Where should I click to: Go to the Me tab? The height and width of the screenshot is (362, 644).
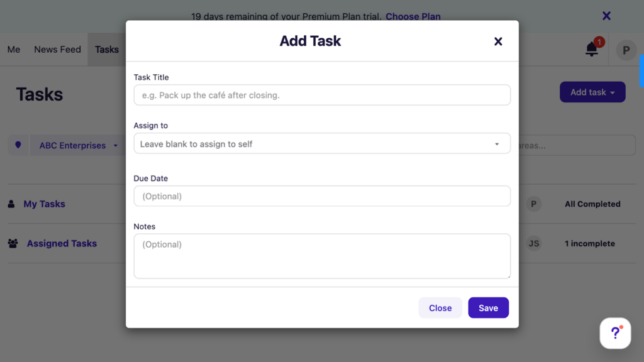(14, 50)
